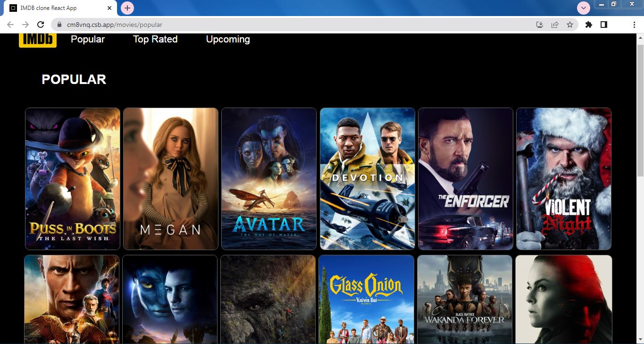The image size is (644, 344).
Task: Go back with browser back arrow
Action: point(10,25)
